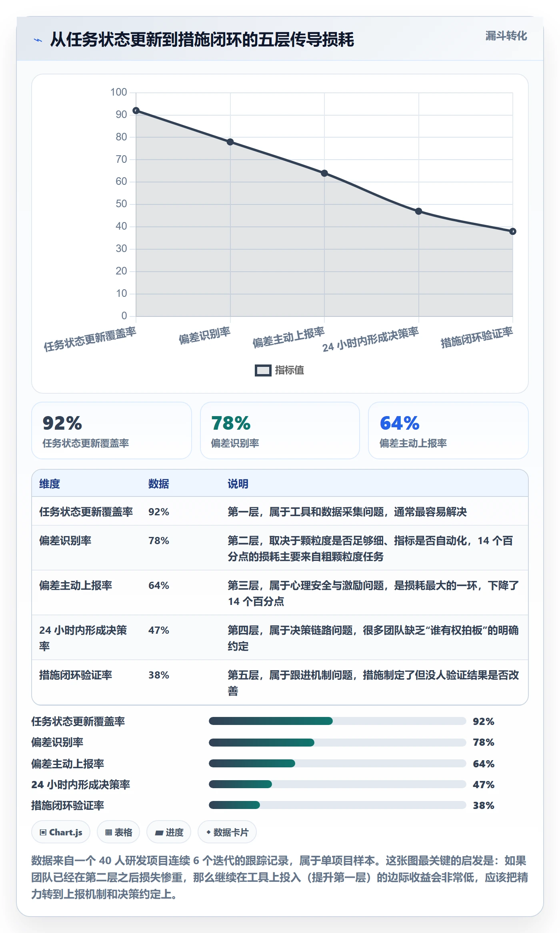Click the 进度 tag chip
This screenshot has height=933, width=560.
click(x=169, y=832)
